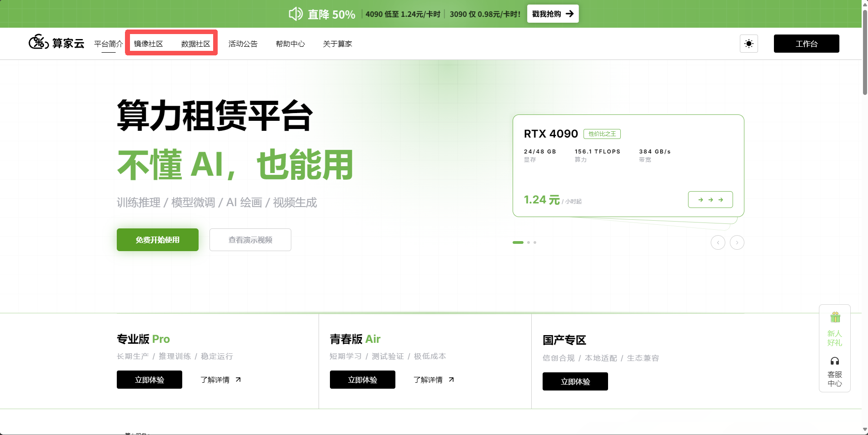The width and height of the screenshot is (868, 435).
Task: Select the first carousel indicator dot
Action: point(518,242)
